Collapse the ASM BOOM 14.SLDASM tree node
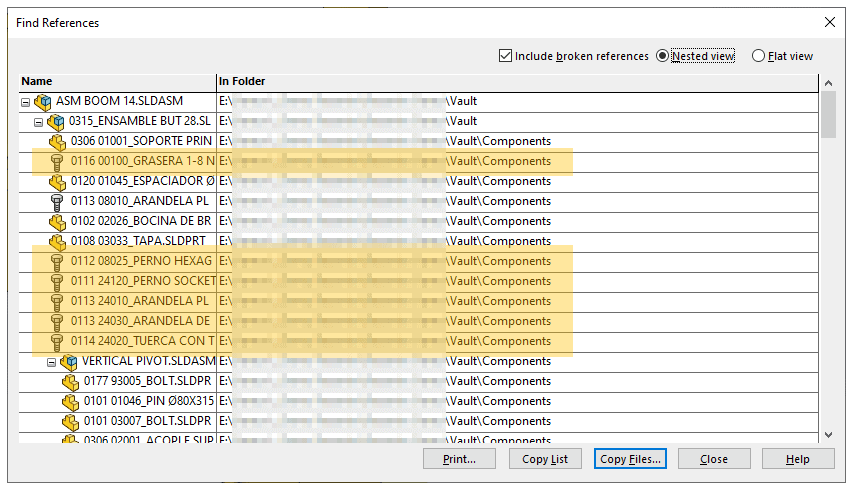This screenshot has height=493, width=856. (x=26, y=101)
